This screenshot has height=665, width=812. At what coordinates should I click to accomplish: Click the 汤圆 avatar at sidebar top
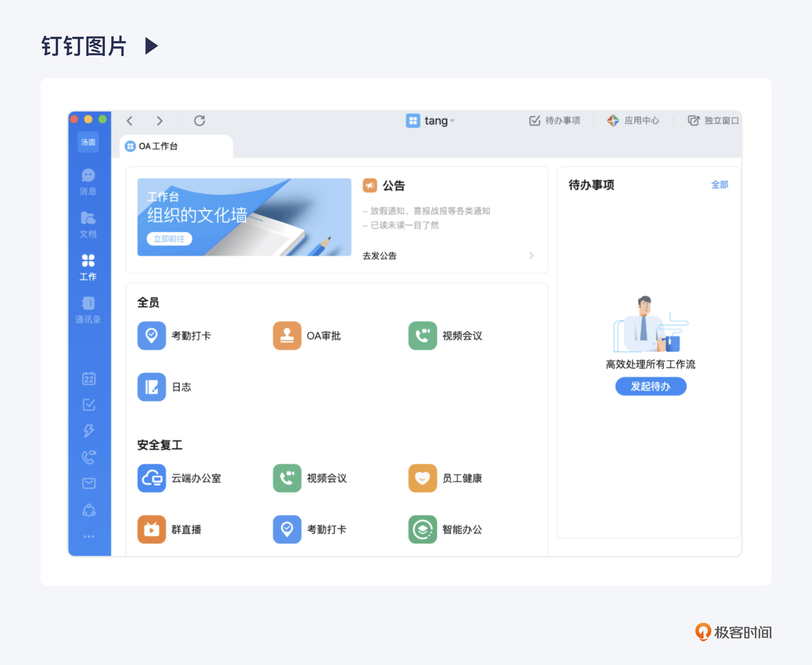click(x=88, y=142)
